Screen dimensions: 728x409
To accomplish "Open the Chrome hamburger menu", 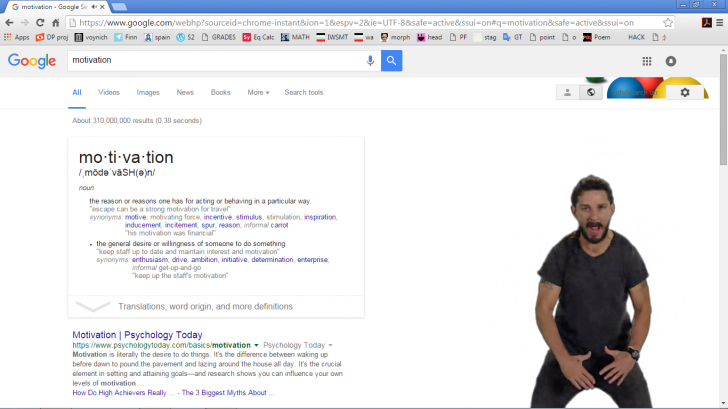I will pos(720,22).
